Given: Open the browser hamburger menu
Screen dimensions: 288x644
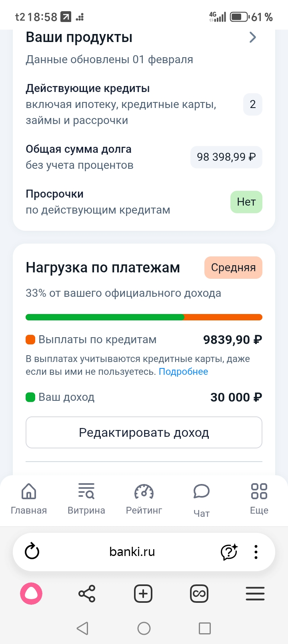Looking at the screenshot, I should coord(255,594).
